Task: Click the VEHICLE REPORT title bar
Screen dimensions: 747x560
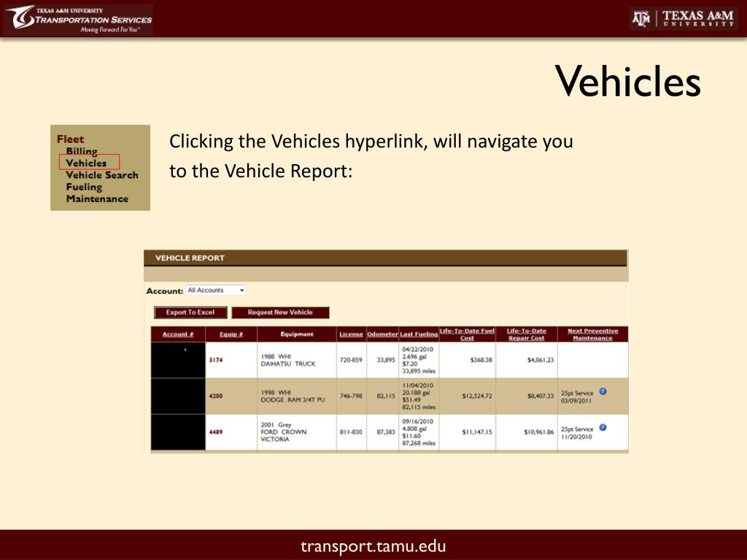Action: coord(385,257)
